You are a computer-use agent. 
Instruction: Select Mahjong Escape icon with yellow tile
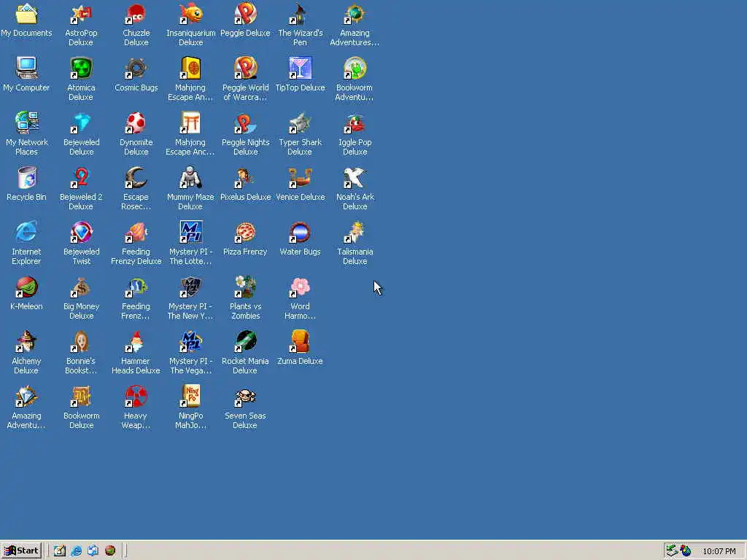pos(190,68)
